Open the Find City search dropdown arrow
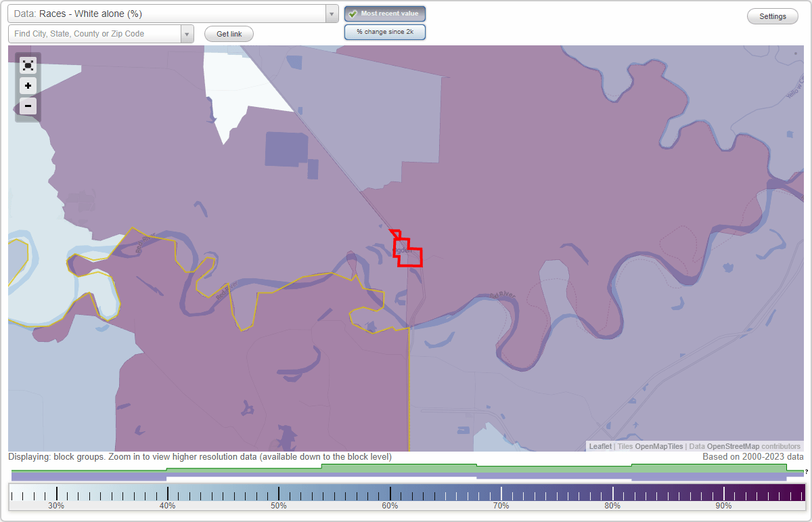The width and height of the screenshot is (812, 522). click(187, 33)
